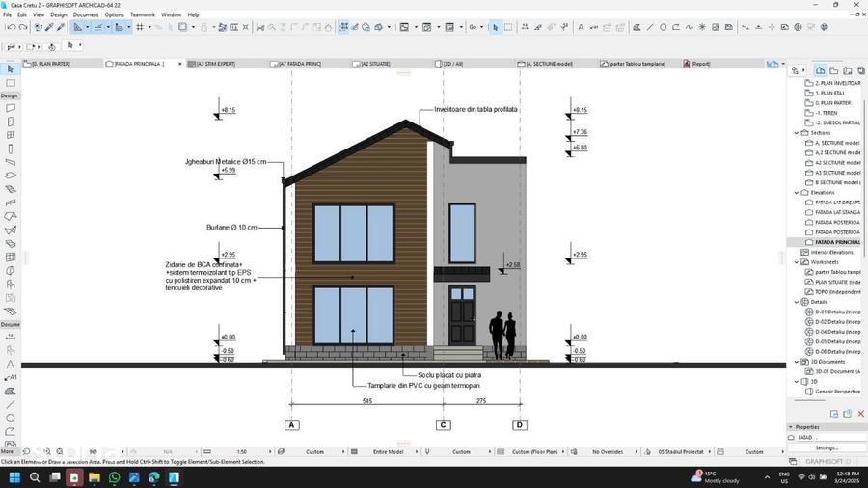
Task: Open the View Map icon in Navigator
Action: click(833, 70)
